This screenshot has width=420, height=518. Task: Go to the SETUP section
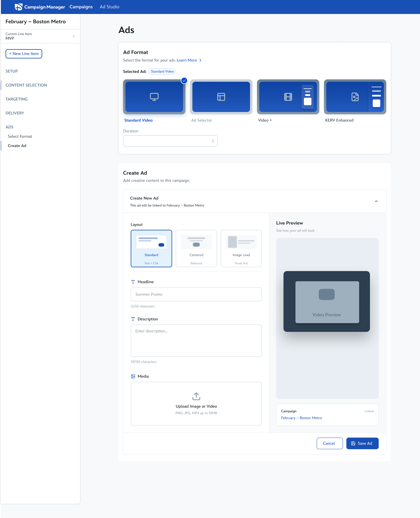(12, 71)
